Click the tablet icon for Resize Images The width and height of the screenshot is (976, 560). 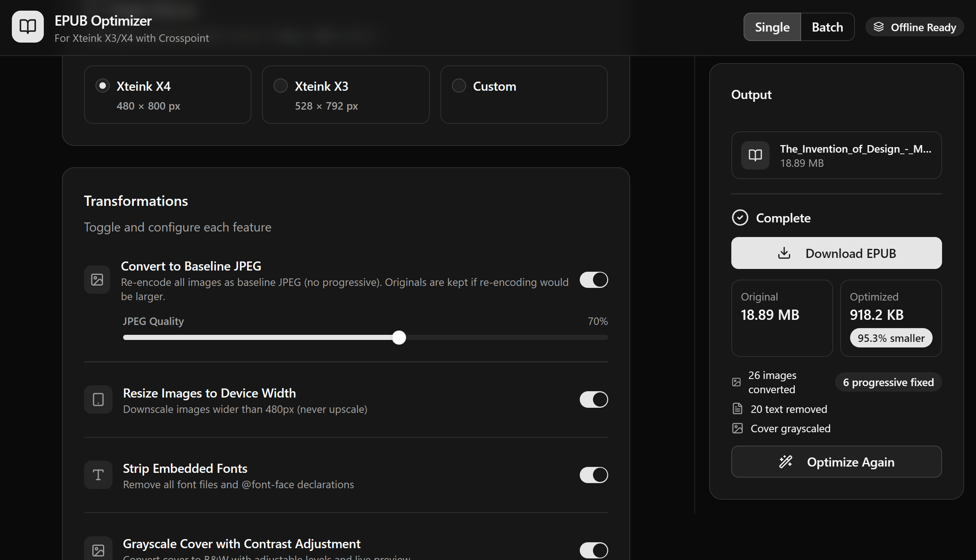[98, 399]
